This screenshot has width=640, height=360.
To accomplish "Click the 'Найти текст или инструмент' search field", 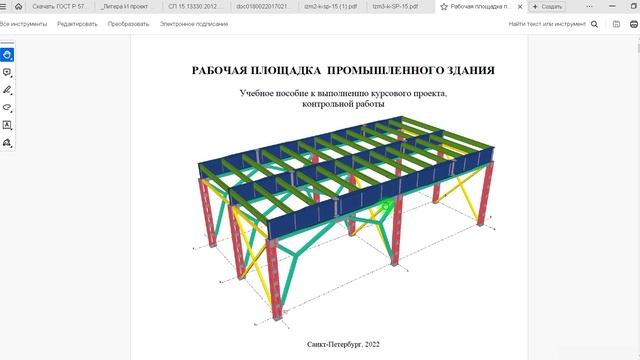I will point(547,24).
